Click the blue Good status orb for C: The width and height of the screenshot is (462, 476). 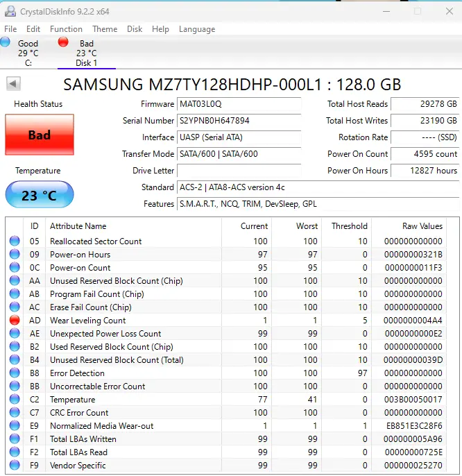tap(5, 42)
